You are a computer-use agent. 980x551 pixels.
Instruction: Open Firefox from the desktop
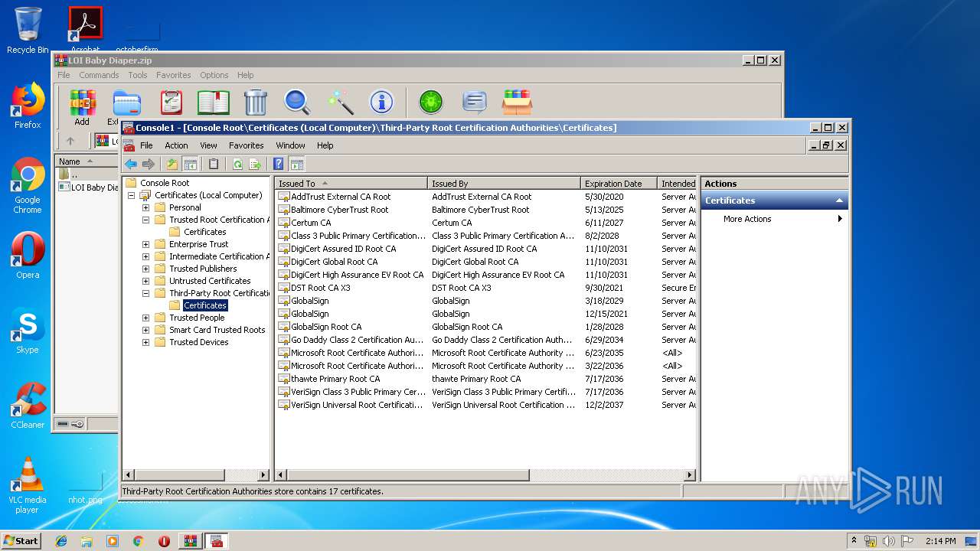[28, 106]
